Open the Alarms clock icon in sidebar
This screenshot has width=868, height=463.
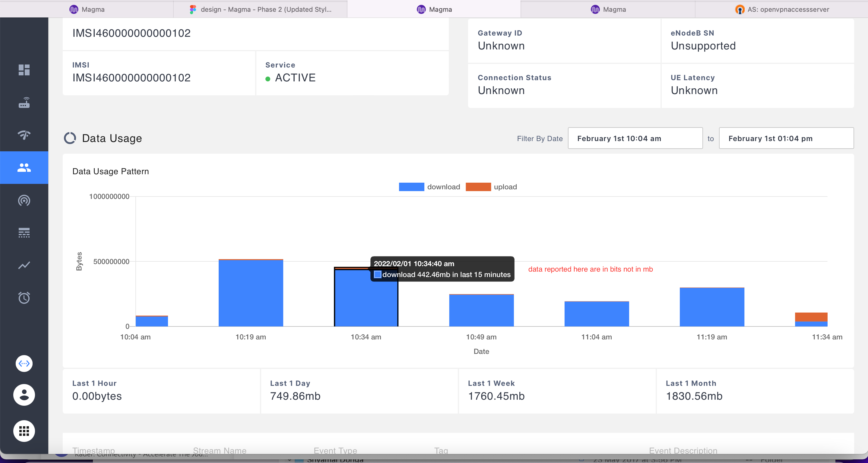pyautogui.click(x=24, y=298)
